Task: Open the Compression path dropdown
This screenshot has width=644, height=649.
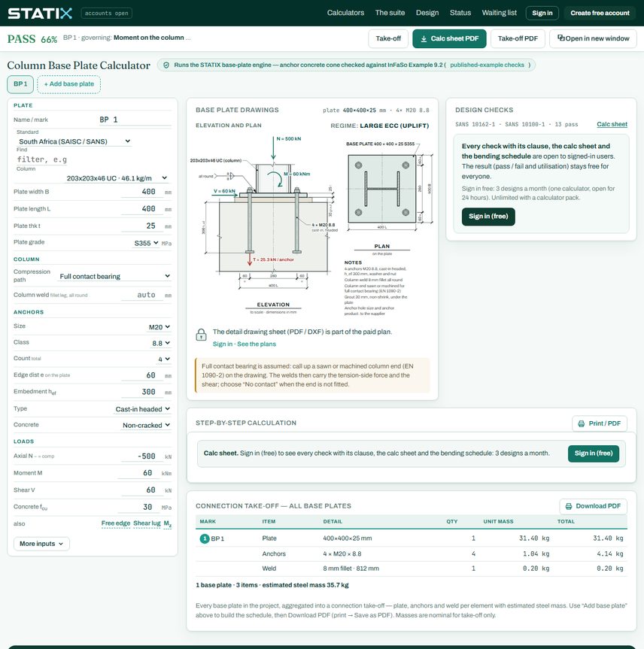Action: tap(114, 276)
